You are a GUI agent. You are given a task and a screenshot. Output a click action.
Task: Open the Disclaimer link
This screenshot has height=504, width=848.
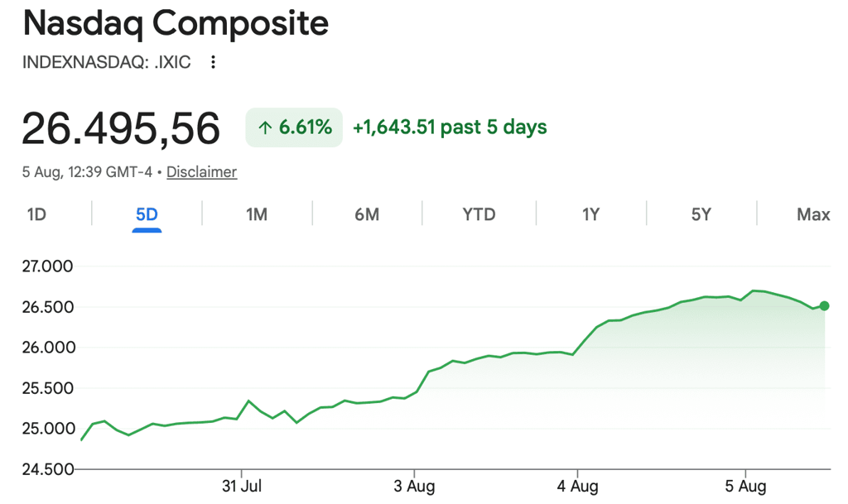pyautogui.click(x=201, y=172)
